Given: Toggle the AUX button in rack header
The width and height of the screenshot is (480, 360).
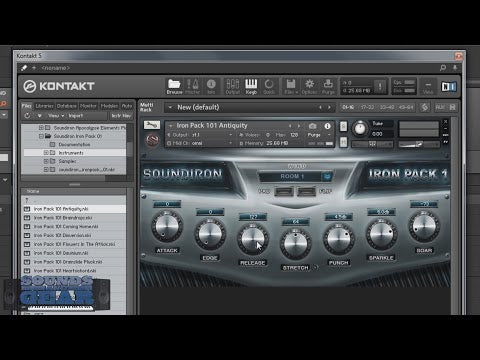Looking at the screenshot, I should click(x=440, y=107).
